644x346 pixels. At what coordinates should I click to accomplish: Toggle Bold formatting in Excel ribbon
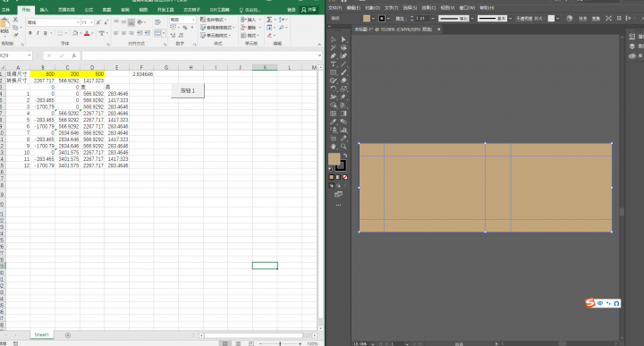(30, 33)
